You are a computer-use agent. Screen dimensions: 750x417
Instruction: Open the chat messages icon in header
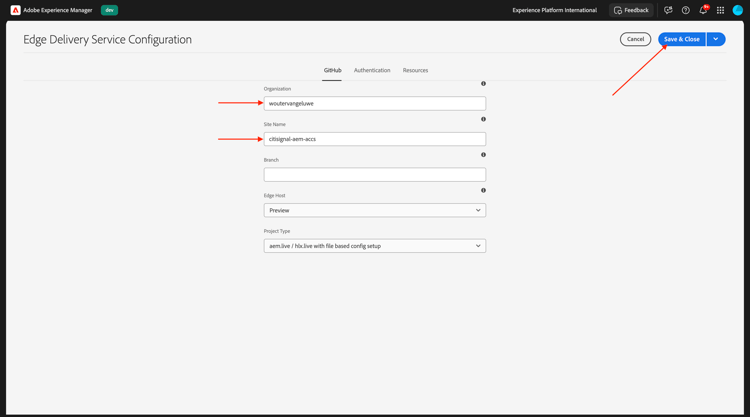668,10
